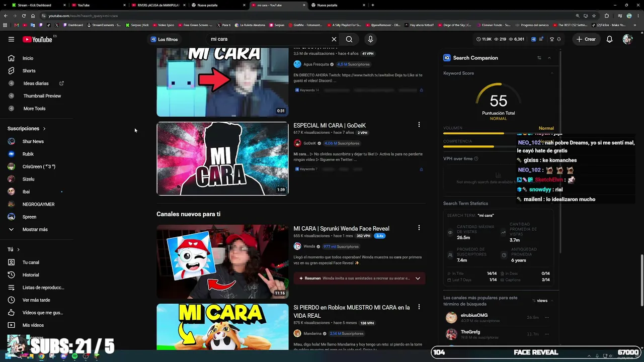644x362 pixels.
Task: Open Search Companion settings sliders icon
Action: pyautogui.click(x=539, y=58)
